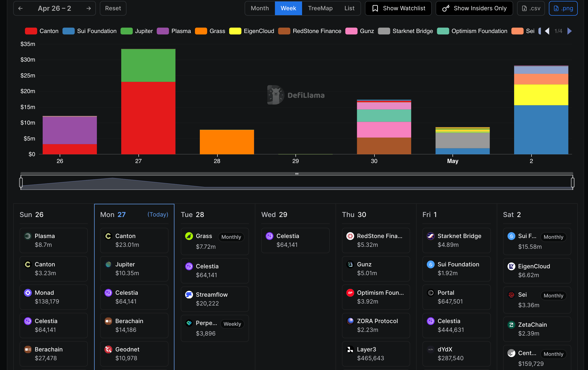Click the Grass token icon on Tuesday
The height and width of the screenshot is (370, 588).
tap(189, 236)
